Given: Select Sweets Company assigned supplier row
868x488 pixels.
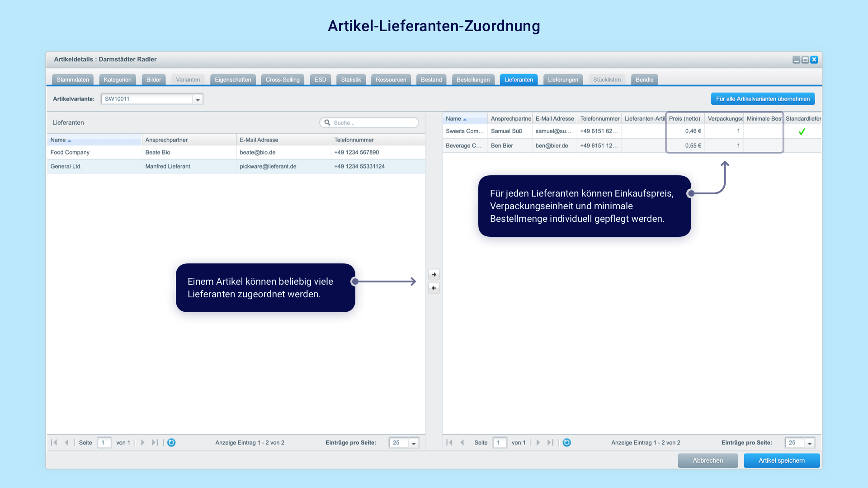Looking at the screenshot, I should [632, 131].
